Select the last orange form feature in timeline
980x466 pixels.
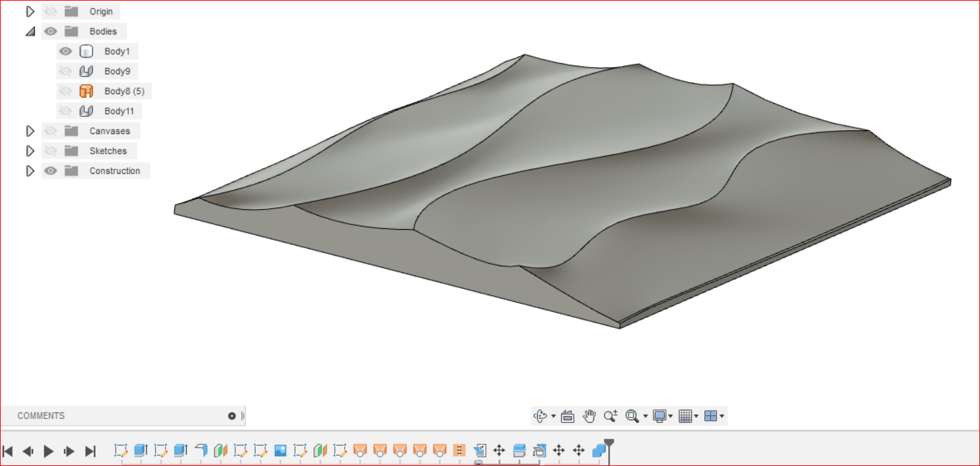click(440, 451)
